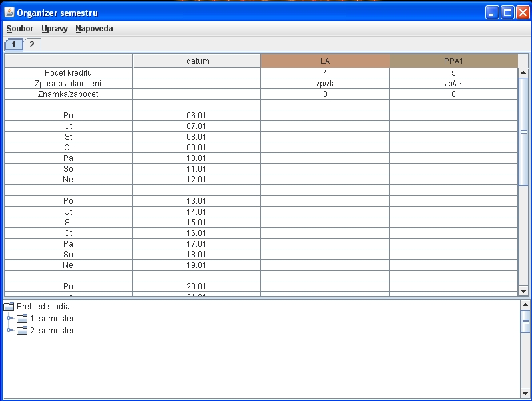
Task: Click the Prehled studia folder icon
Action: 9,307
